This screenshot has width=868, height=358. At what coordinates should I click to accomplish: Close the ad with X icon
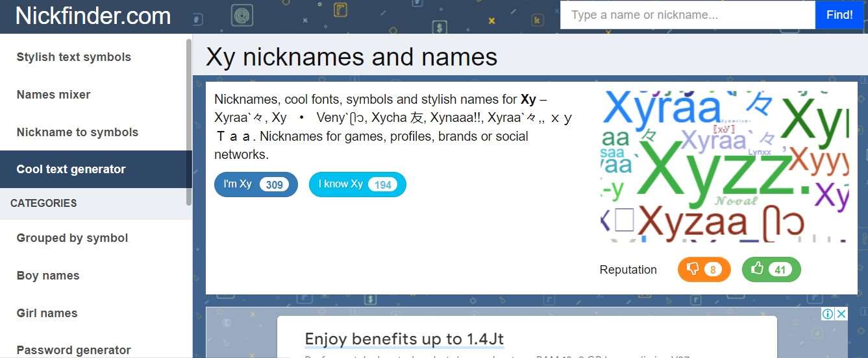841,314
